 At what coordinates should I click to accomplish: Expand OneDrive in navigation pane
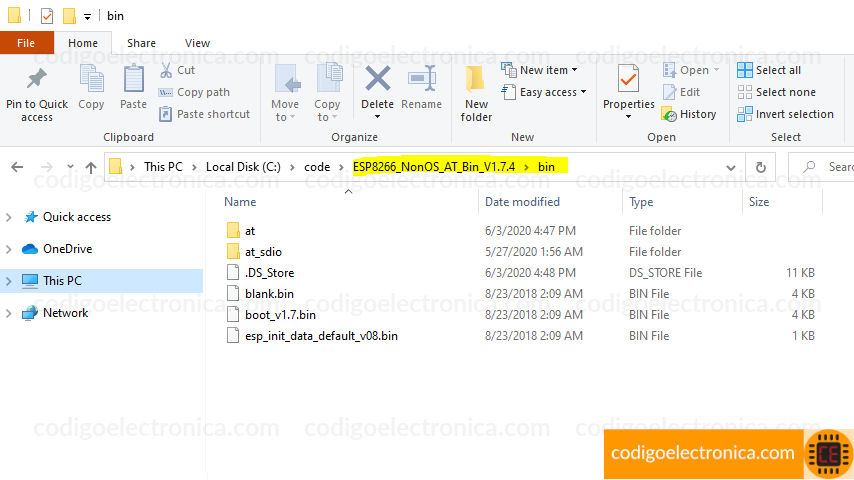9,250
